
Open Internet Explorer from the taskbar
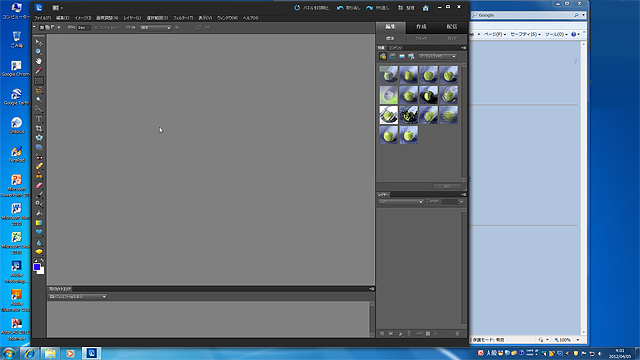coord(29,353)
